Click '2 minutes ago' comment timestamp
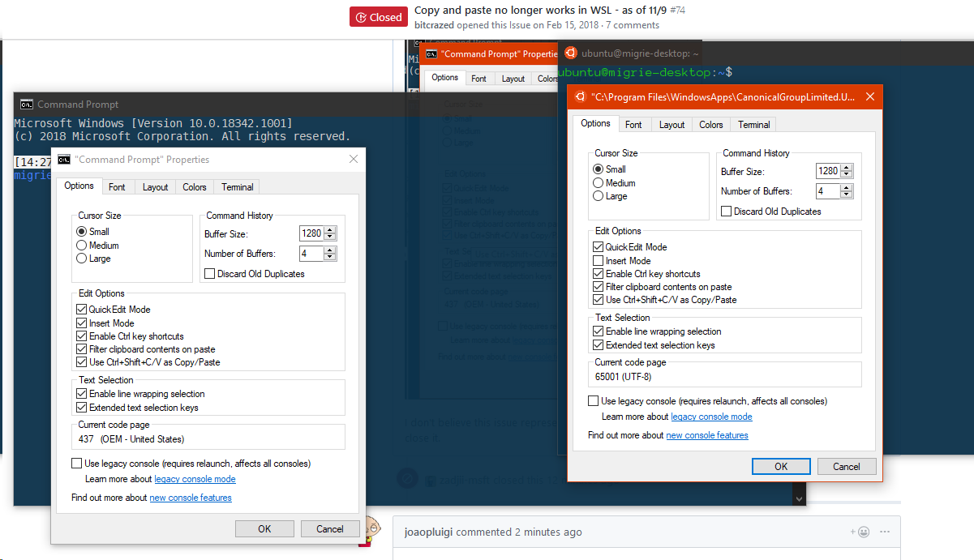The image size is (974, 560). [x=548, y=532]
